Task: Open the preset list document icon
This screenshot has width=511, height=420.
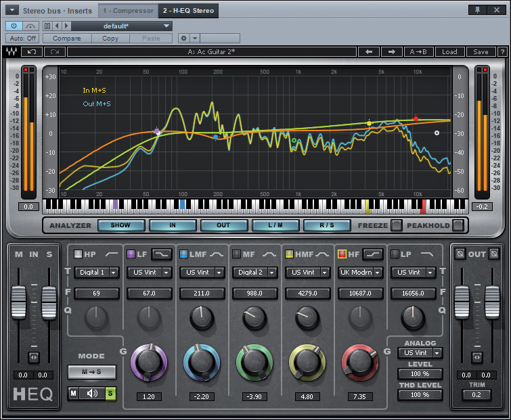Action: tap(47, 26)
